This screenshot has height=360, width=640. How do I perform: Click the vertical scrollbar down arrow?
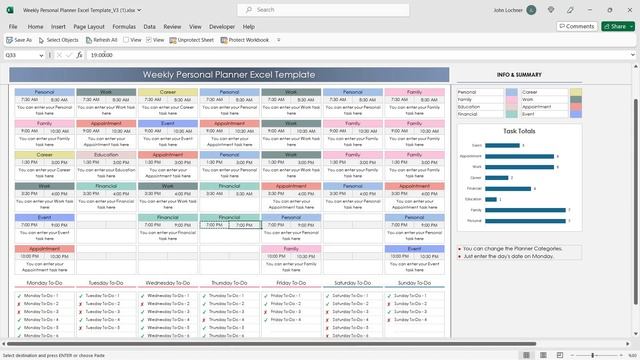636,334
